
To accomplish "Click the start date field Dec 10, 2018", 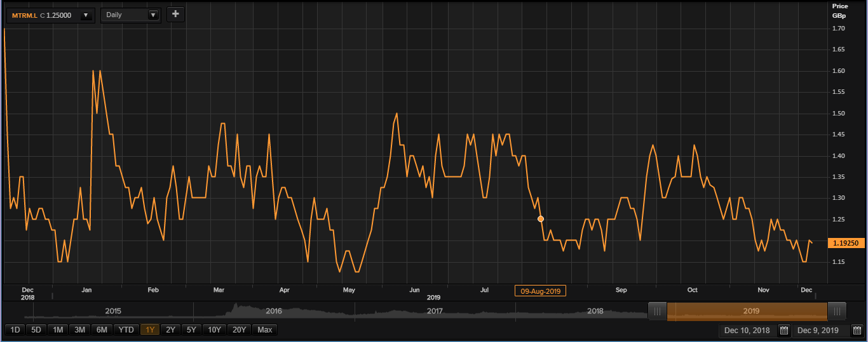I will pyautogui.click(x=747, y=331).
